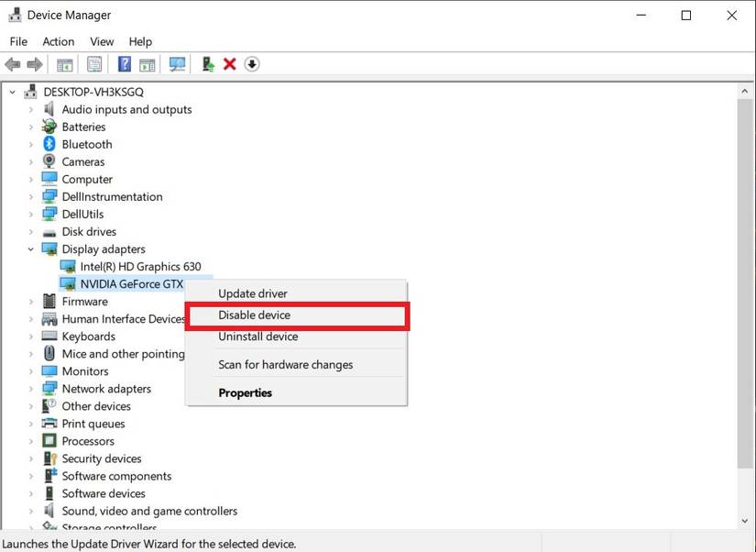Viewport: 756px width, 552px height.
Task: Select Update driver in the context menu
Action: (x=255, y=293)
